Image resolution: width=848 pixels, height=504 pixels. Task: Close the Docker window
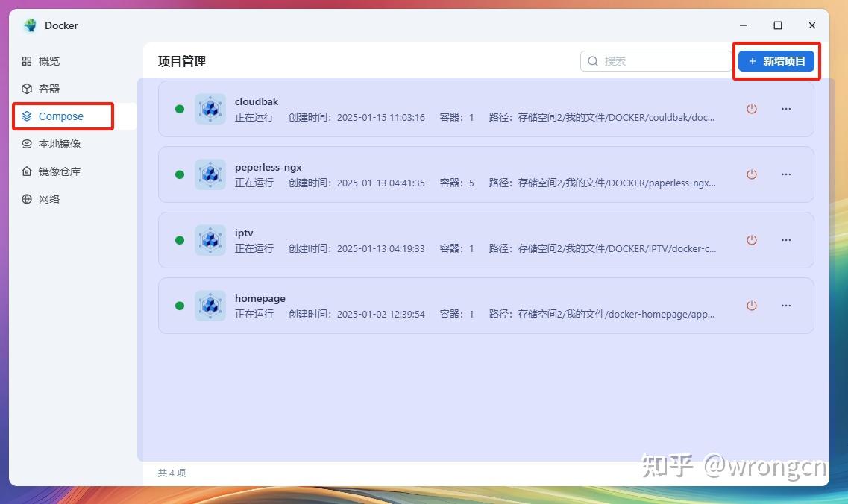pyautogui.click(x=811, y=25)
